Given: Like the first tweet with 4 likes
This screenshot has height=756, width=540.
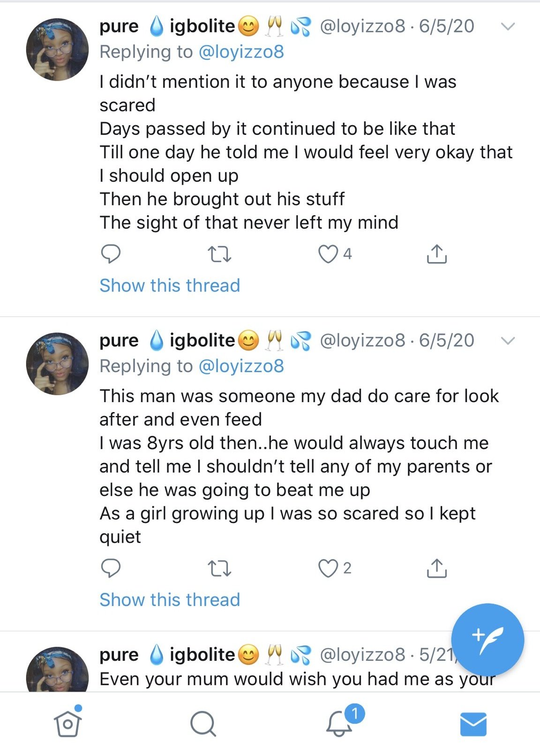Looking at the screenshot, I should (328, 254).
